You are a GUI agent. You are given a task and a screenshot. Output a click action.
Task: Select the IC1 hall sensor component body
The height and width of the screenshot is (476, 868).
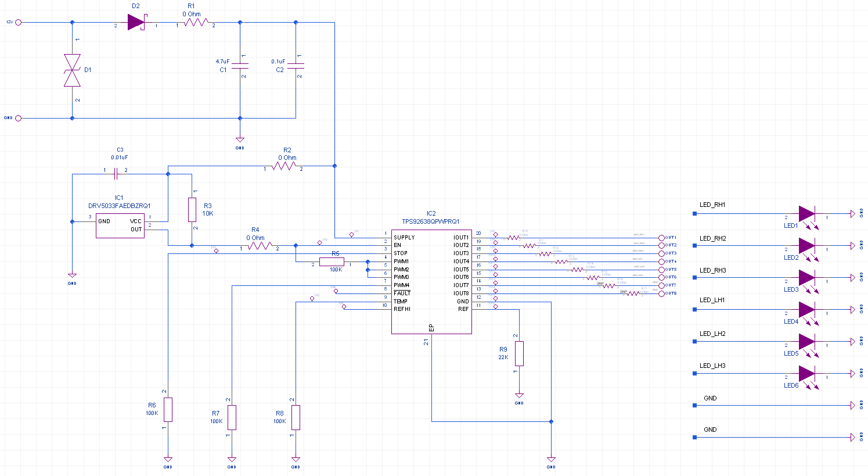[120, 226]
